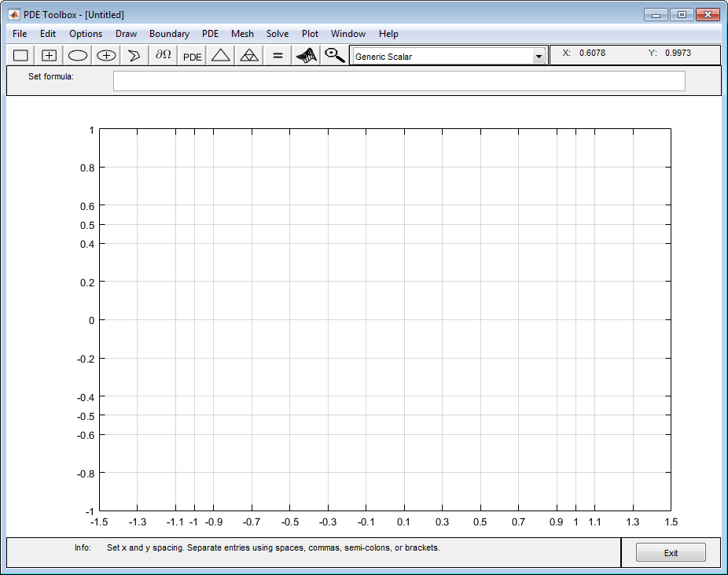
Task: Click x-axis tick label 0.5
Action: (x=480, y=522)
